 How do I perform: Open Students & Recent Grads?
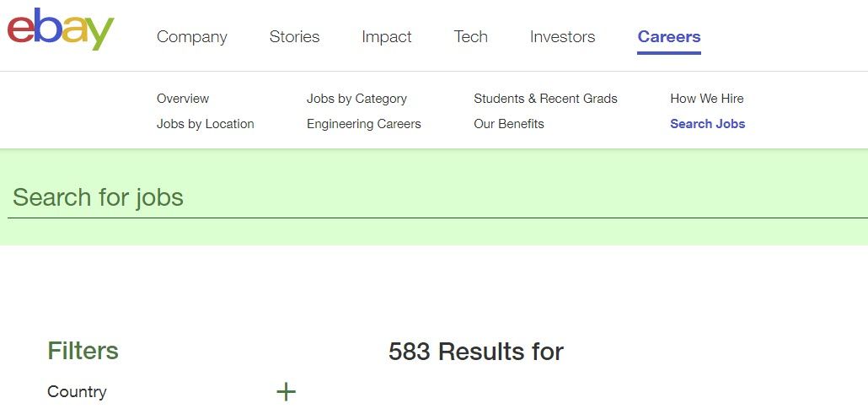(x=545, y=99)
